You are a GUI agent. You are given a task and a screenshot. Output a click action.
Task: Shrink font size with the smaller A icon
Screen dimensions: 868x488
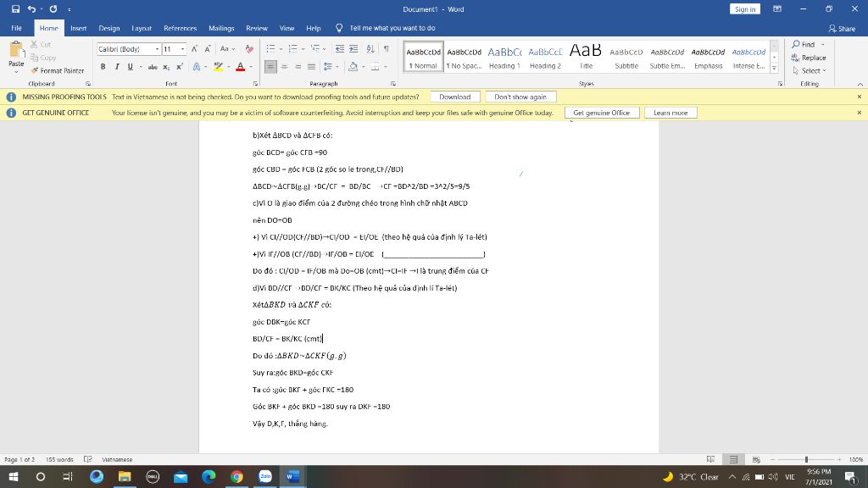tap(208, 49)
